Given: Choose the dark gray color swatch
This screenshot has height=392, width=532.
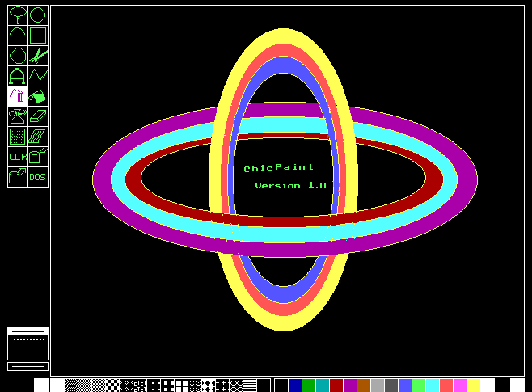Looking at the screenshot, I should 391,386.
